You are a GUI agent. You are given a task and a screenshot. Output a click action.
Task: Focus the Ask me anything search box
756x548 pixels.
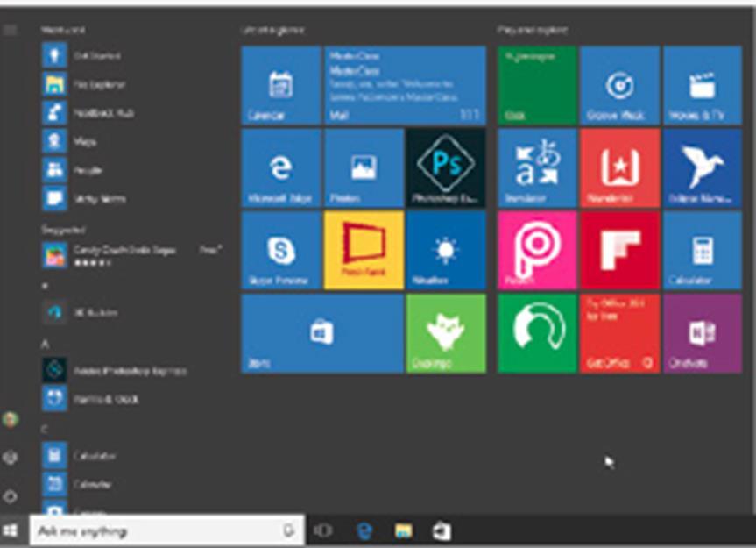coord(166,530)
